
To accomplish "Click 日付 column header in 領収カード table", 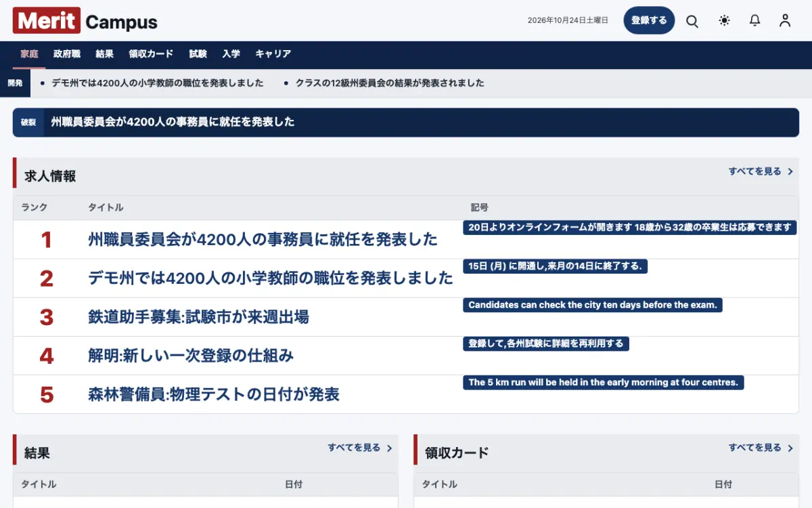I will [723, 484].
